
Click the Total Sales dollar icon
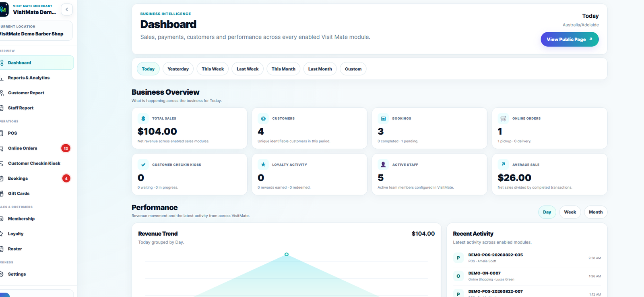pos(143,118)
